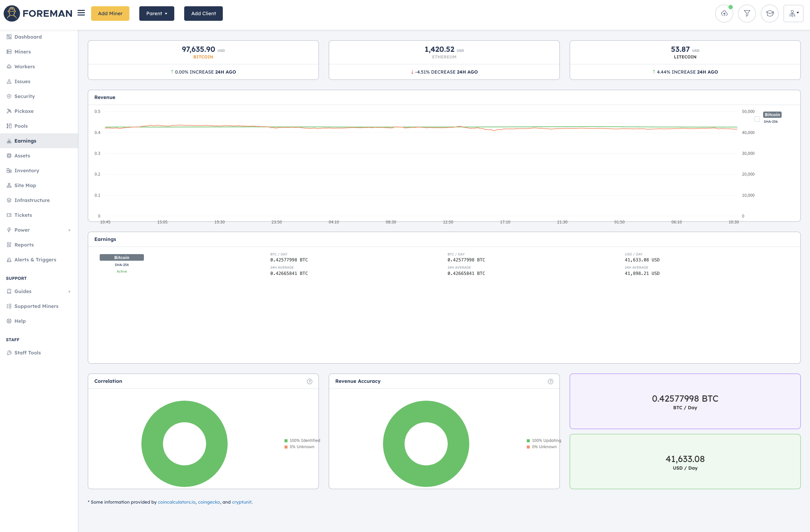The height and width of the screenshot is (532, 810).
Task: Open the filter funnel icon
Action: 747,14
